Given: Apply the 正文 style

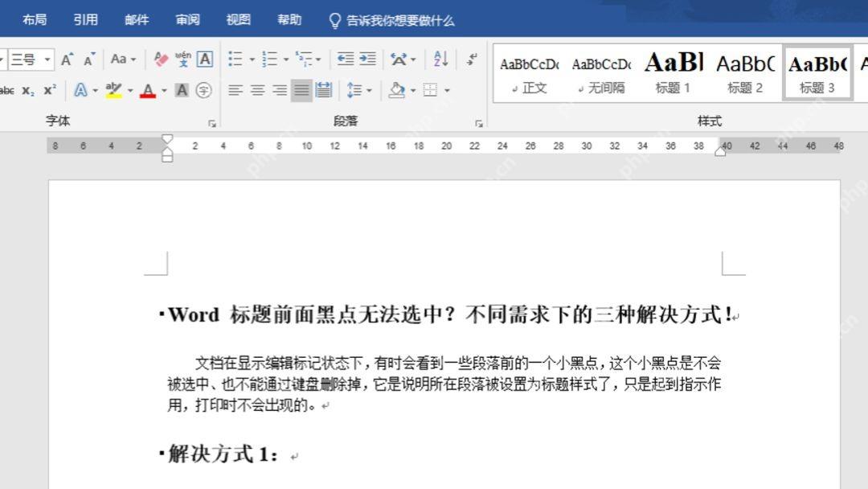Looking at the screenshot, I should click(x=529, y=74).
